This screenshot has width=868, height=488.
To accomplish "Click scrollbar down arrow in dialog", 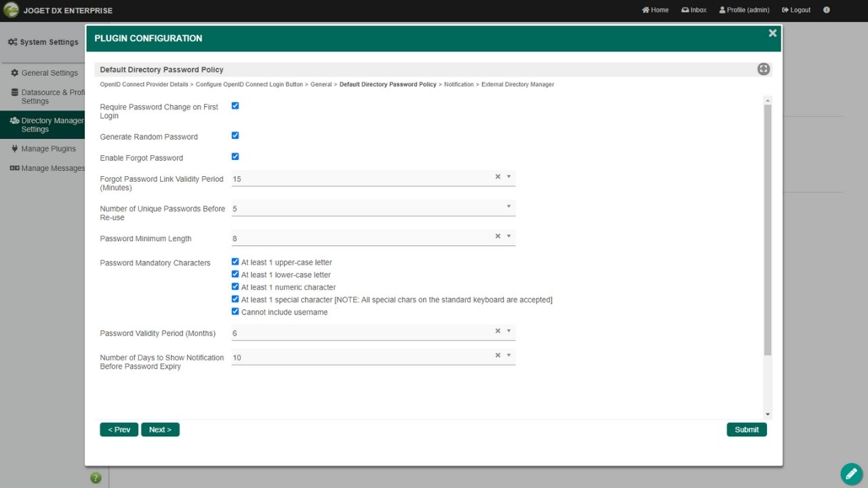I will 768,414.
